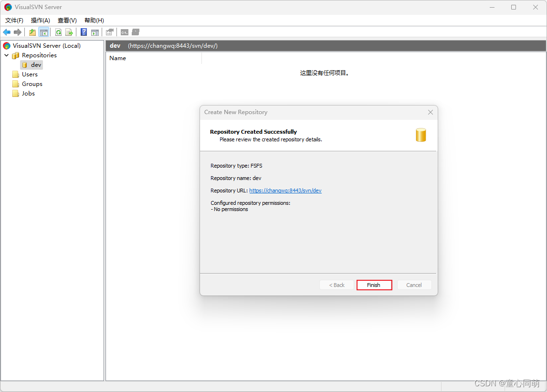This screenshot has width=547, height=392.
Task: Minimize the VisualSVN Server window
Action: pos(492,7)
